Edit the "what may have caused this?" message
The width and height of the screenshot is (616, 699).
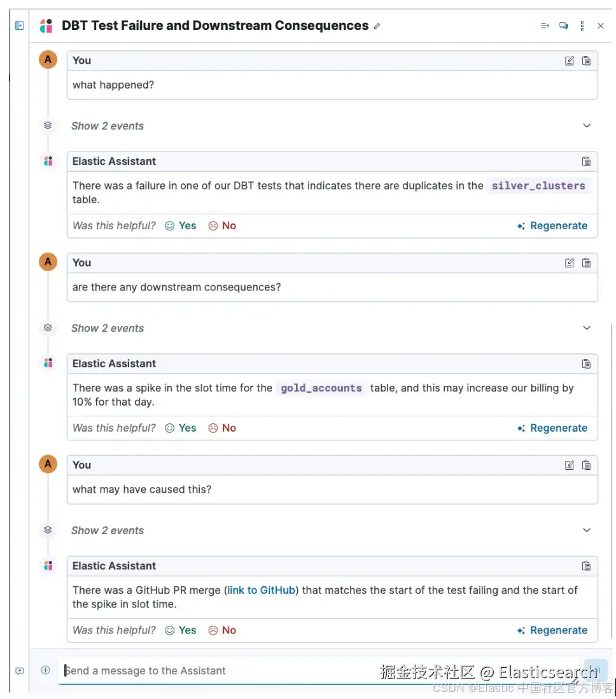click(570, 465)
